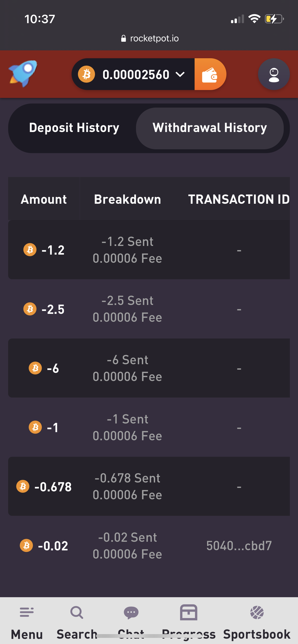Image resolution: width=298 pixels, height=644 pixels.
Task: Click the Amount column header
Action: click(x=44, y=199)
